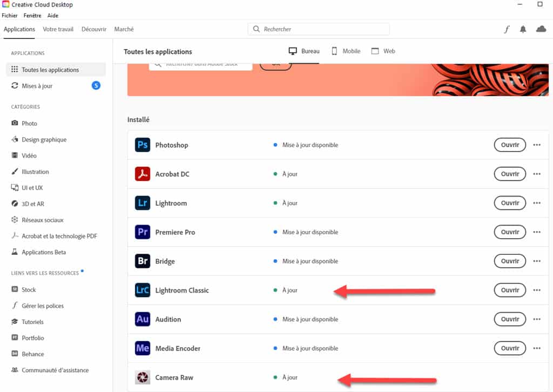The width and height of the screenshot is (553, 392).
Task: Open more options for Acrobat DC
Action: [537, 174]
